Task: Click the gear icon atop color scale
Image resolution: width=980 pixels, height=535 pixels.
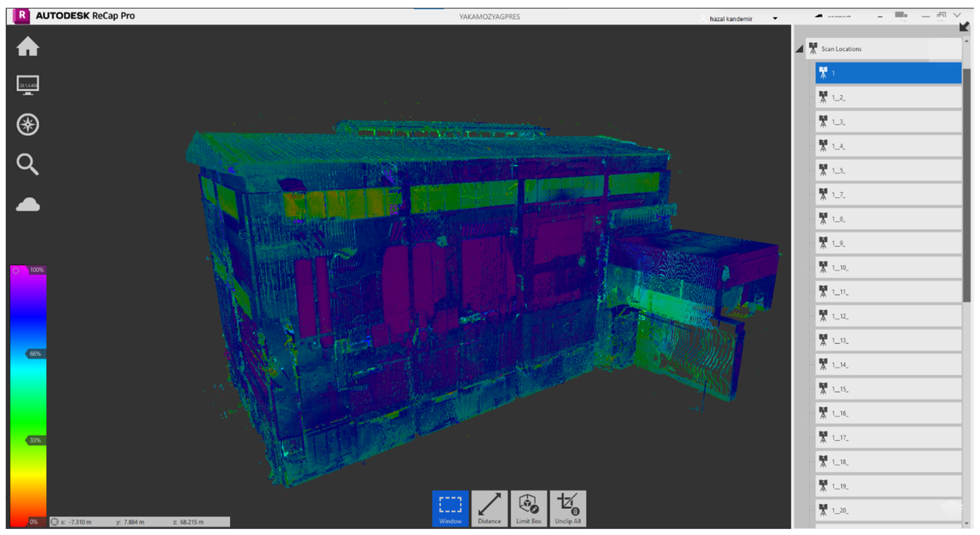Action: [x=16, y=270]
